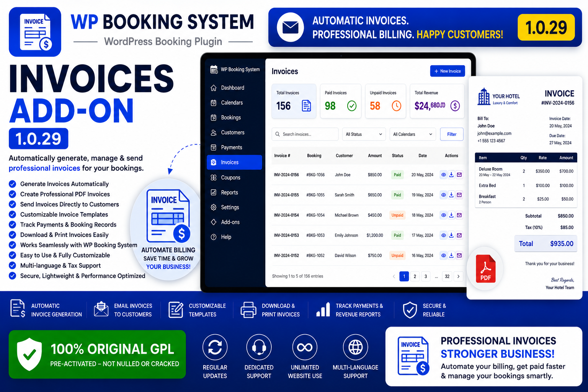
Task: Click the Secure & Reliable shield icon
Action: 410,310
